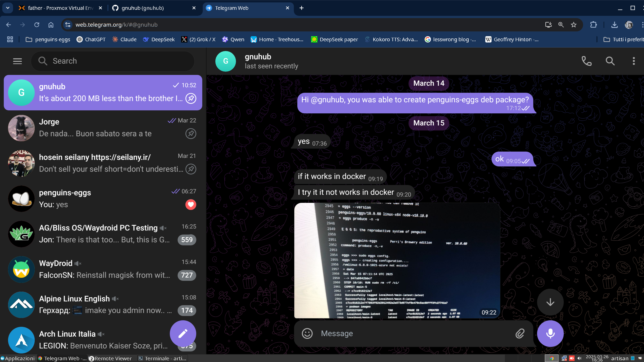Click the volume icon in system tray
The image size is (644, 362).
pos(580,358)
